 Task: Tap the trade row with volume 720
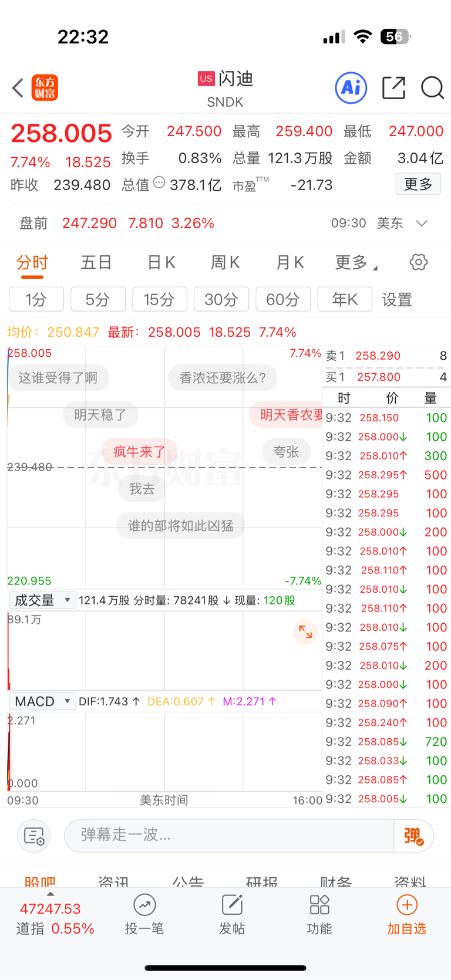point(386,742)
